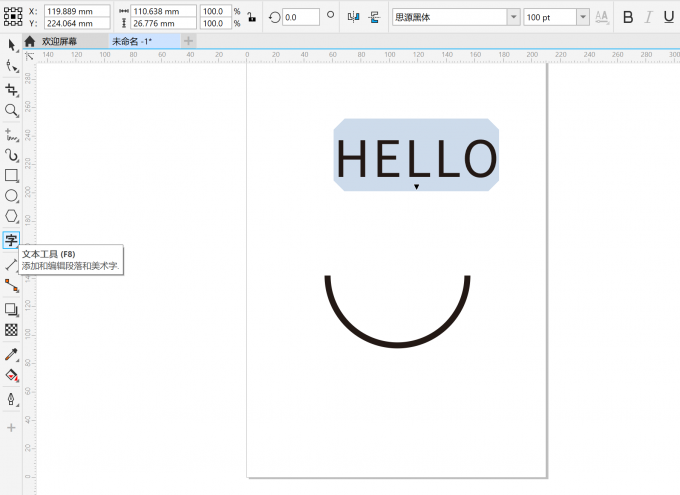The height and width of the screenshot is (495, 680).
Task: Select the Transparency checkerboard tool
Action: [x=11, y=330]
